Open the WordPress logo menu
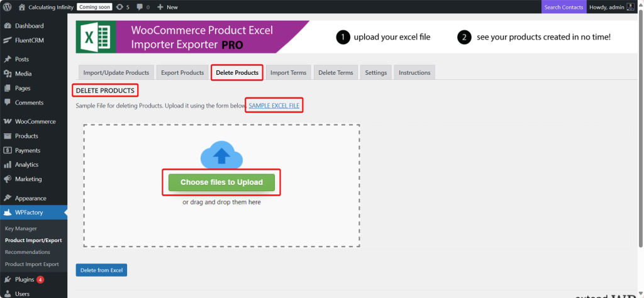Screen dimensions: 644x298 coord(7,7)
